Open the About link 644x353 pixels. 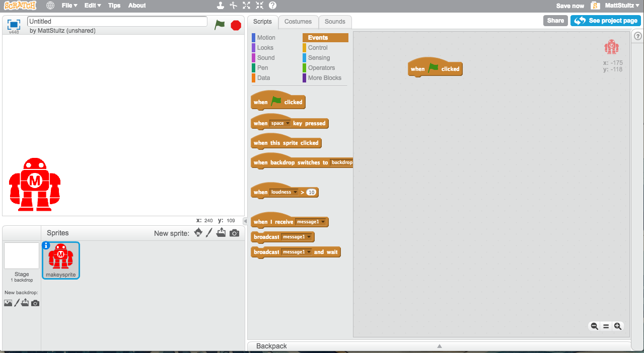pos(137,6)
